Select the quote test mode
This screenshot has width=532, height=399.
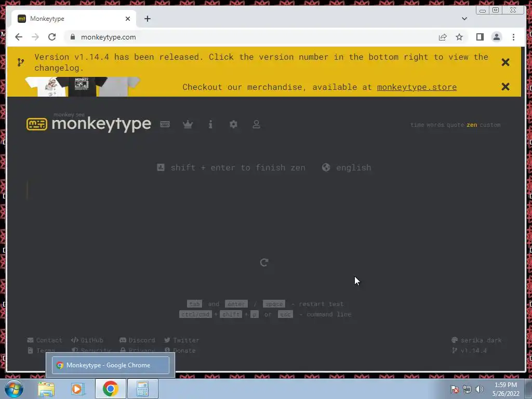click(x=455, y=125)
